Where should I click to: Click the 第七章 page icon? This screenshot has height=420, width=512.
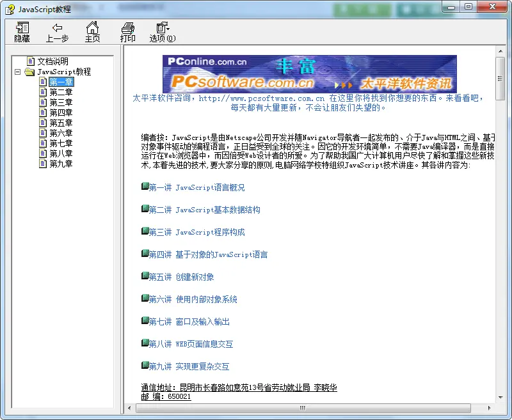(x=43, y=143)
